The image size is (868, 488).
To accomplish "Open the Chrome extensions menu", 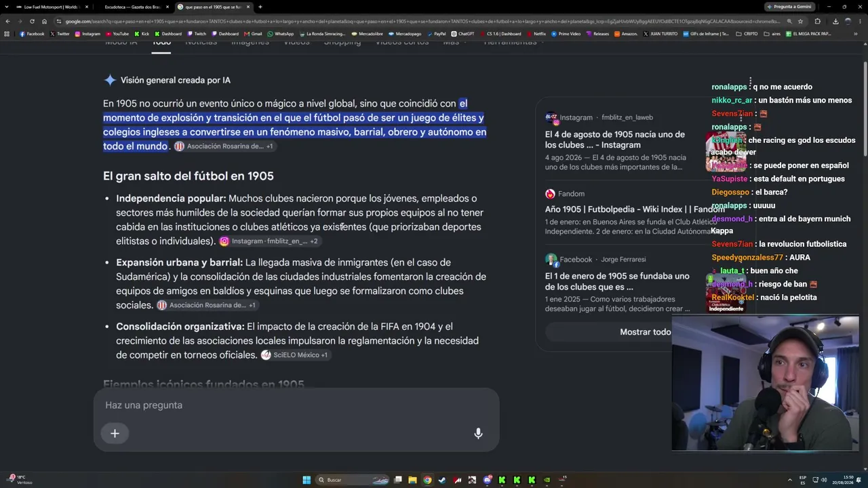I will 817,21.
